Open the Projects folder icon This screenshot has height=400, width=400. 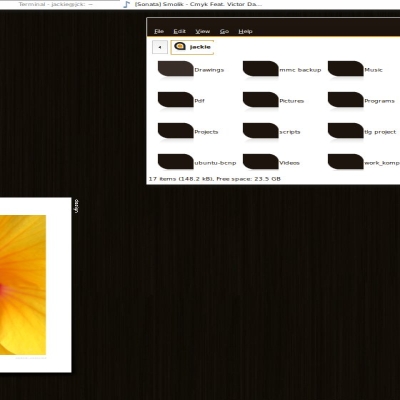point(175,130)
